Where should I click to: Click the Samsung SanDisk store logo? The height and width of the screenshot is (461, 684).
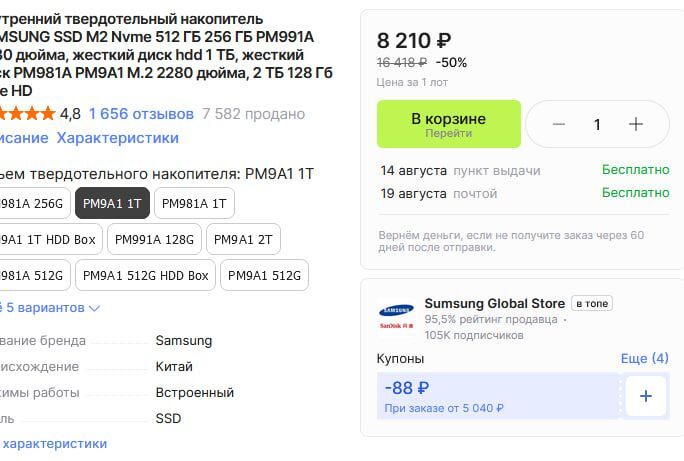[x=396, y=317]
